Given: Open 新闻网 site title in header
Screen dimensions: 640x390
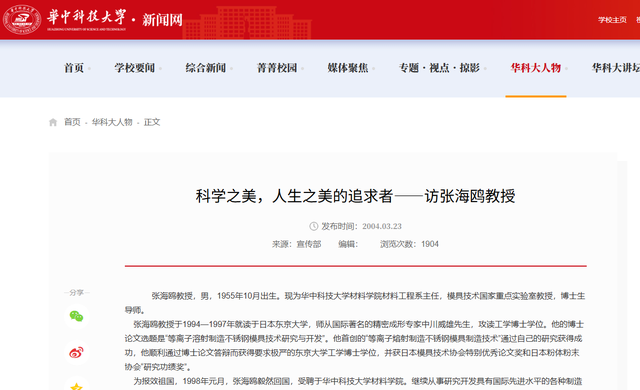Looking at the screenshot, I should pyautogui.click(x=162, y=20).
